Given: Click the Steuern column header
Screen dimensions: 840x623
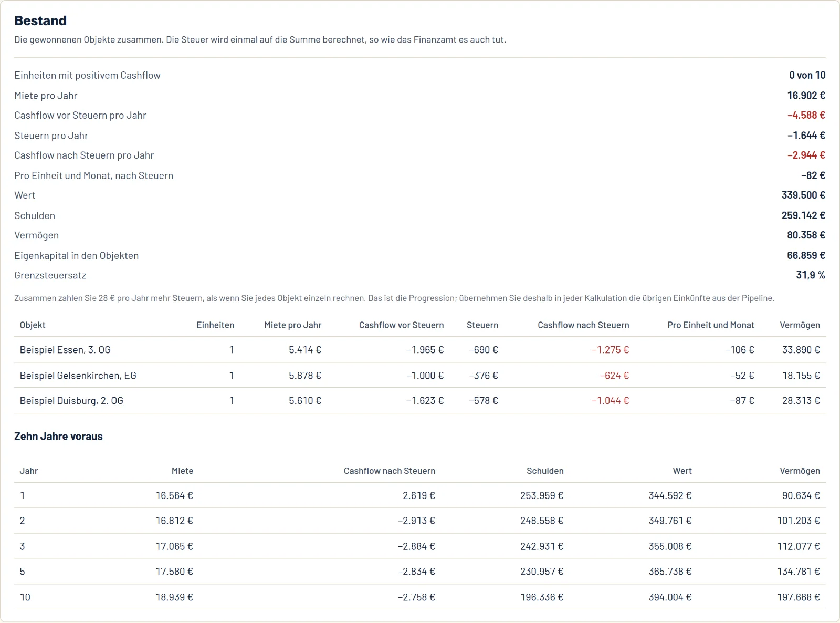Looking at the screenshot, I should coord(482,325).
